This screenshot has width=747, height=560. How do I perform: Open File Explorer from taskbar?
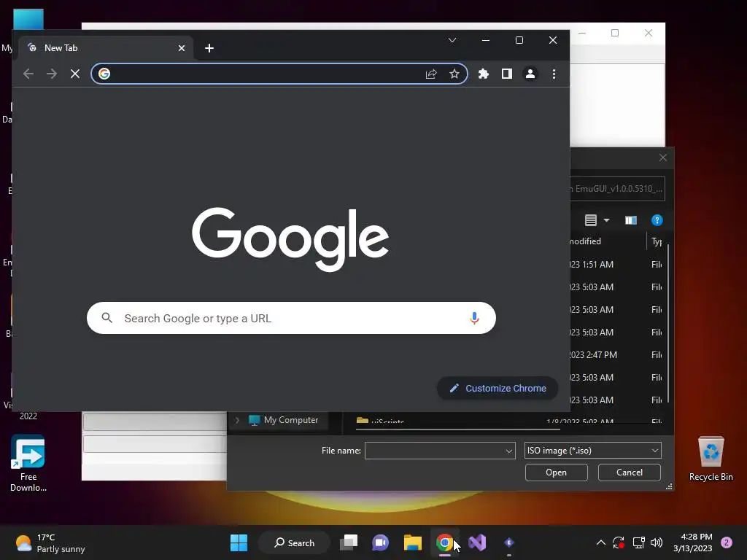point(413,542)
